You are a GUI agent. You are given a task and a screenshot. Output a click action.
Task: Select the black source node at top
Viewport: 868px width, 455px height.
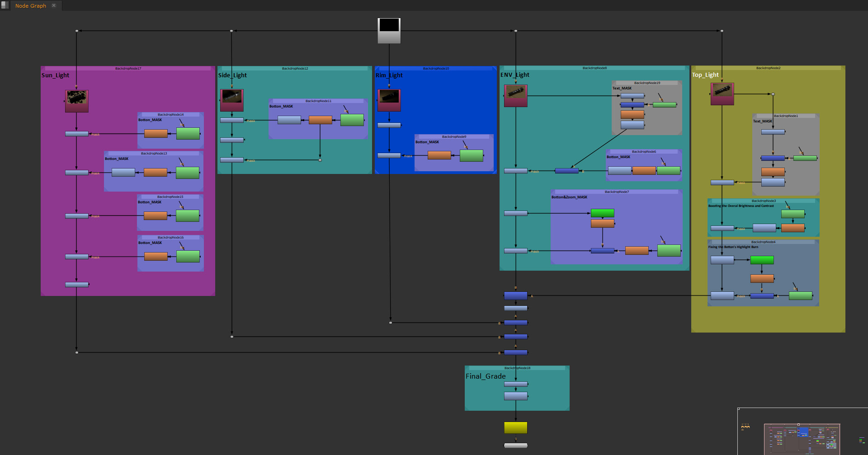[x=389, y=30]
